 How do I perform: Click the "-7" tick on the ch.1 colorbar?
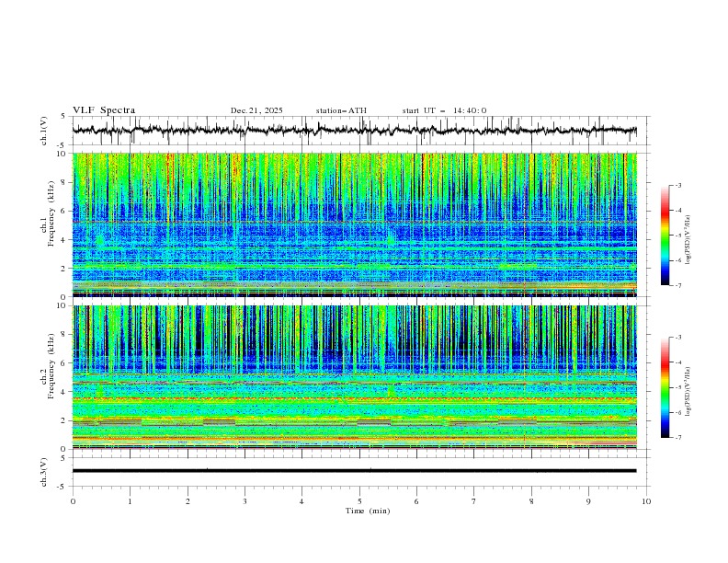(x=677, y=285)
